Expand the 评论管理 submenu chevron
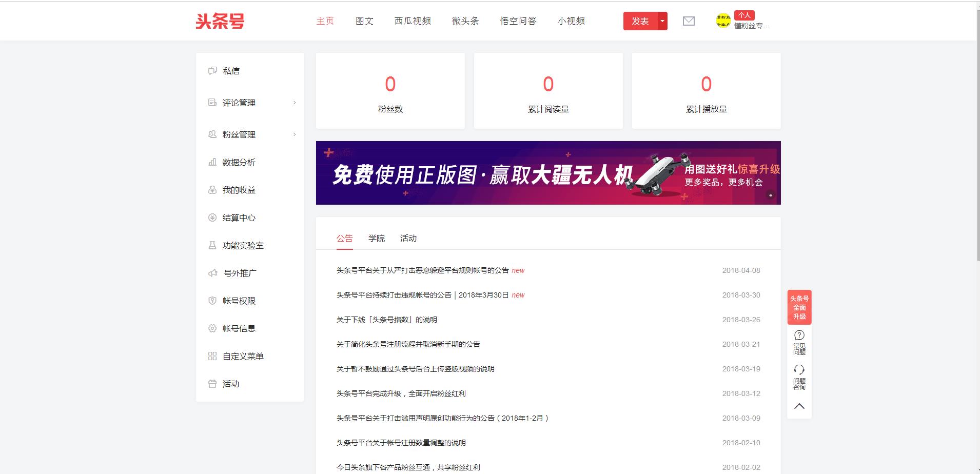This screenshot has height=474, width=980. pos(295,103)
